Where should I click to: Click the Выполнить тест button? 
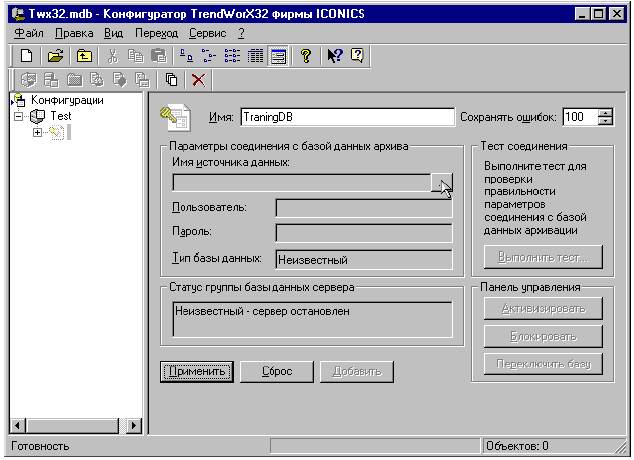[x=543, y=257]
